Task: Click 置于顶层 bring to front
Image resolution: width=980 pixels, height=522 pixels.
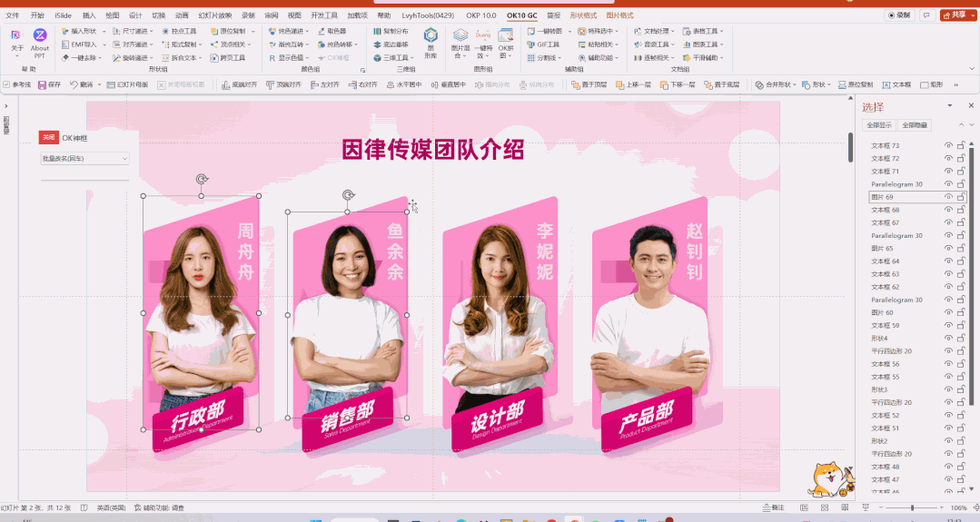Action: pos(589,84)
